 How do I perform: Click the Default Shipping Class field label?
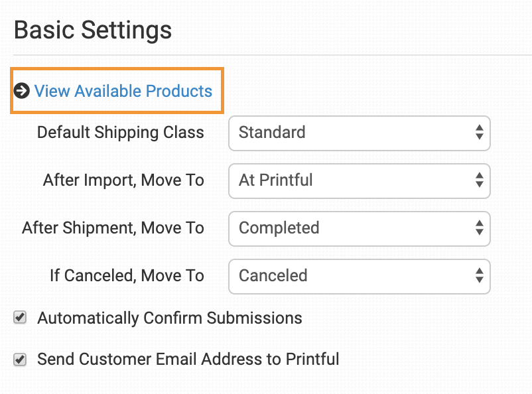pos(121,133)
